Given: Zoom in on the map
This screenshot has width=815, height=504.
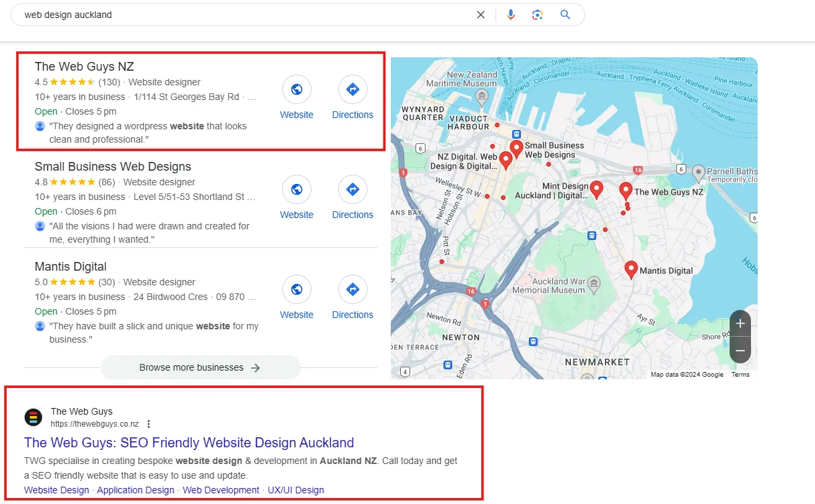Looking at the screenshot, I should click(x=740, y=323).
